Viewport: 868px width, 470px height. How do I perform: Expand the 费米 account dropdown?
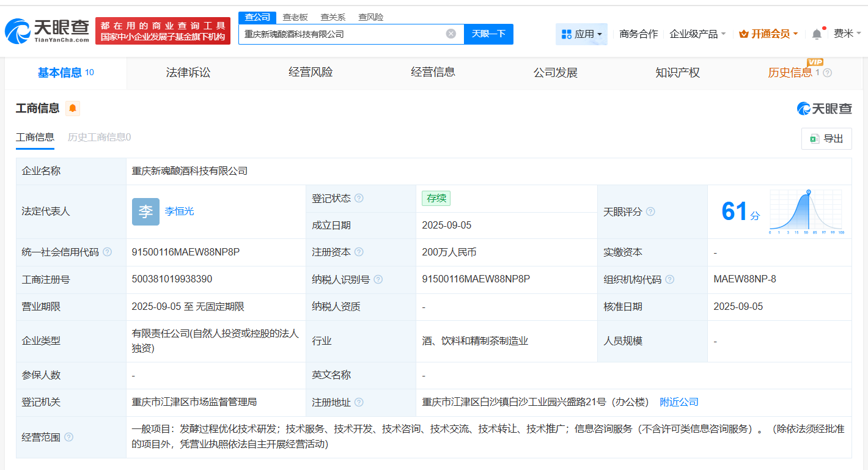847,34
